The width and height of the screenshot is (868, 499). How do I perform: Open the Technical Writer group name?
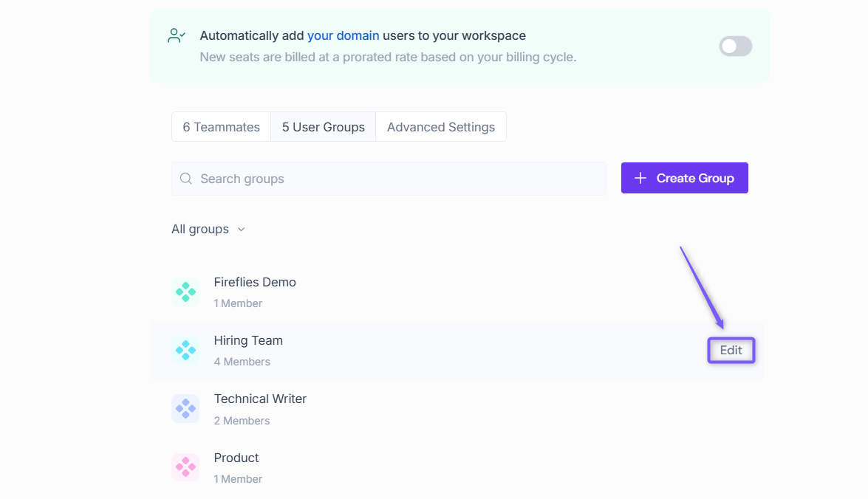coord(260,399)
